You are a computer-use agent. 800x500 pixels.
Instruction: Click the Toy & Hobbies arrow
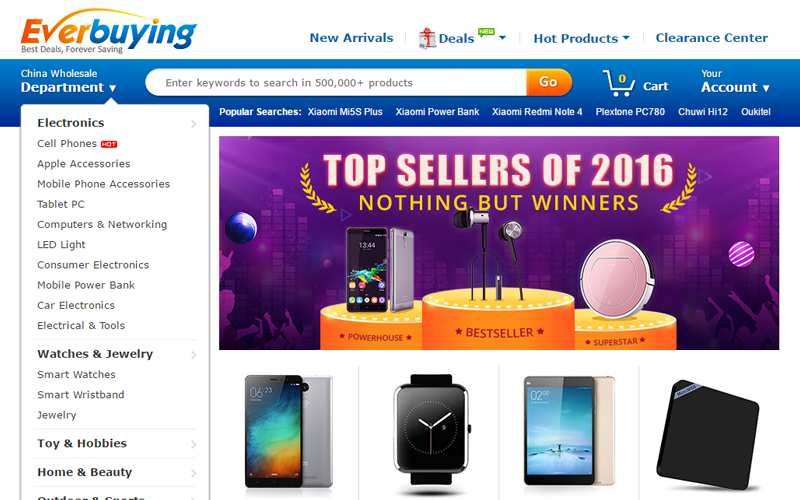(193, 444)
